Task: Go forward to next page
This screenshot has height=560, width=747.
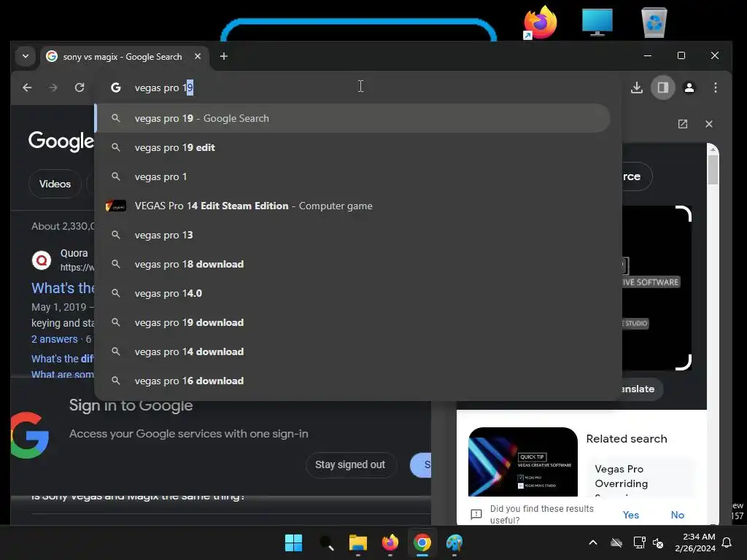Action: pos(53,87)
